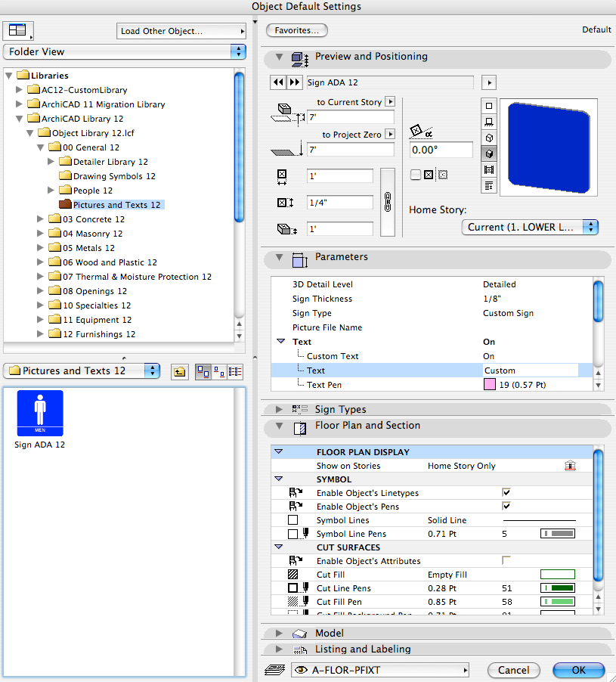This screenshot has width=616, height=682.
Task: Select the 3D hidden line preview icon
Action: point(488,138)
